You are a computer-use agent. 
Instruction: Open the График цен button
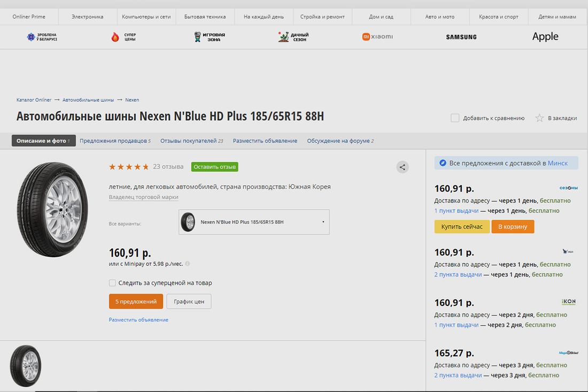click(189, 301)
